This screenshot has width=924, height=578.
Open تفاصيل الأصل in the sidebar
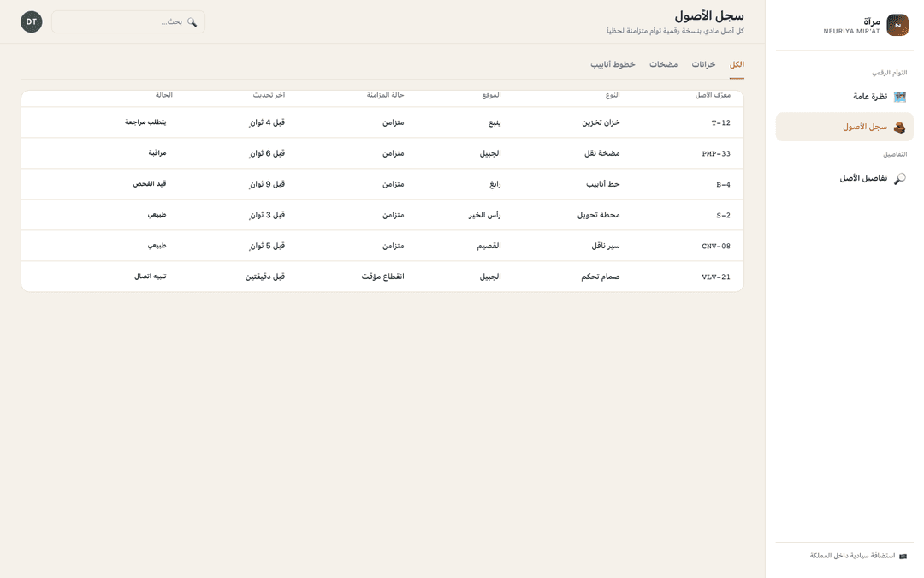pyautogui.click(x=844, y=178)
